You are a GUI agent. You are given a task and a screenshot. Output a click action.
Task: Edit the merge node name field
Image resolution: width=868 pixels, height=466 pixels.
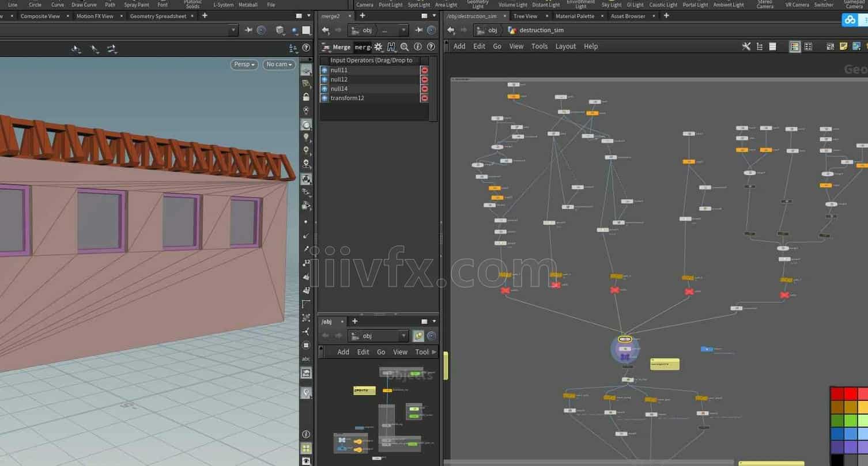click(363, 47)
